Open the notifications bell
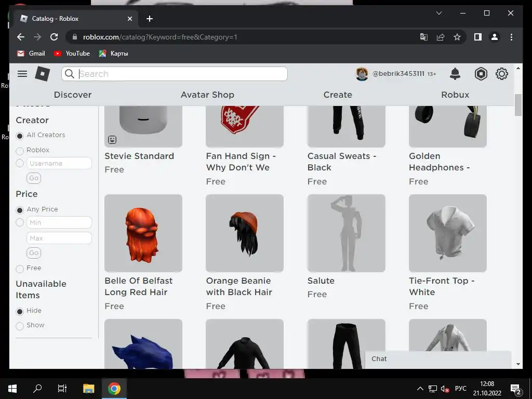 pyautogui.click(x=455, y=74)
